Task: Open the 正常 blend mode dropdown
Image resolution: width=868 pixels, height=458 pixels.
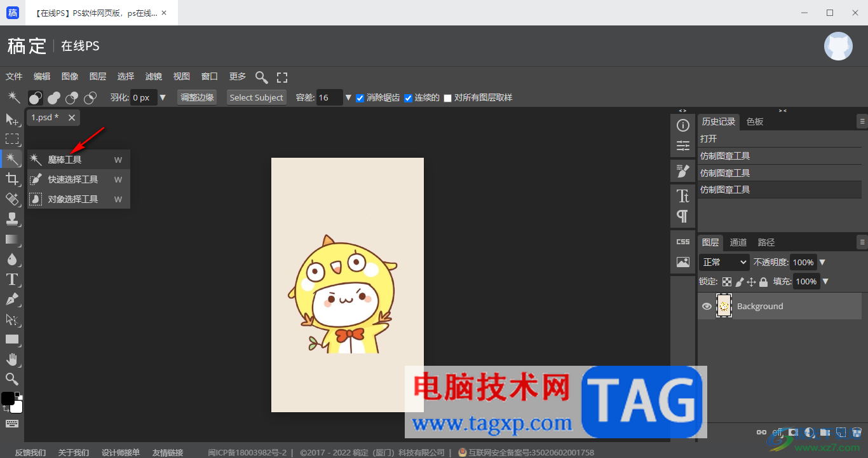Action: (x=724, y=262)
